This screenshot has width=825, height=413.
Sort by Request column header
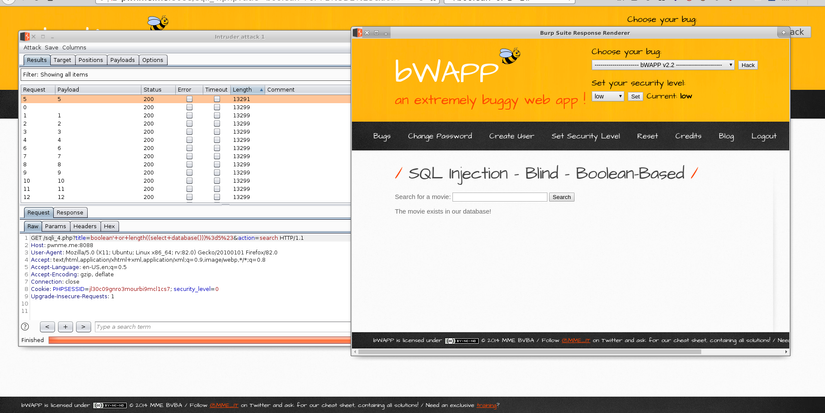tap(38, 90)
